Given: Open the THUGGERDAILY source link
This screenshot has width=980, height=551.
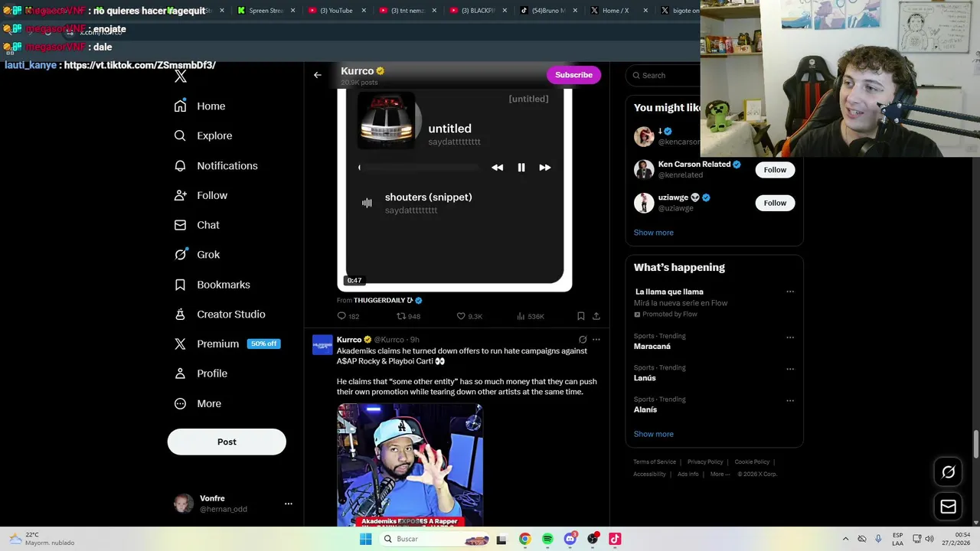Looking at the screenshot, I should (387, 300).
